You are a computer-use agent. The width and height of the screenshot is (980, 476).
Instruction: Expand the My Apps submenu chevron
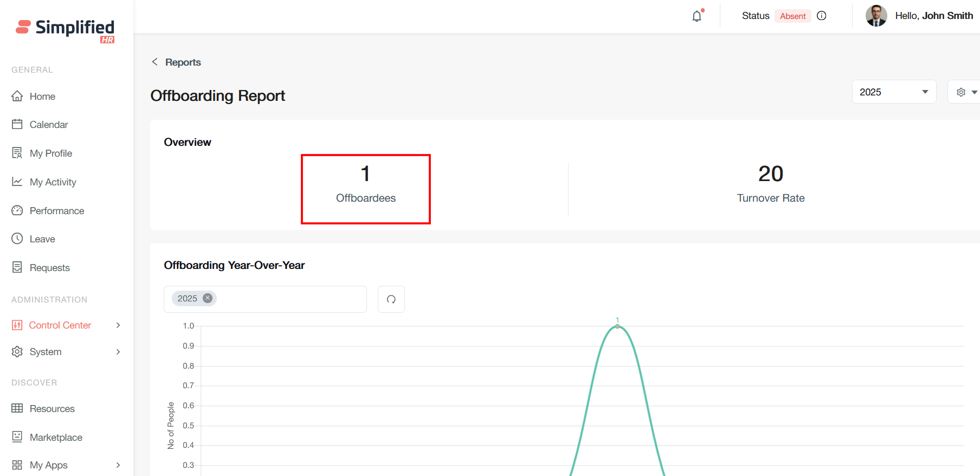[x=118, y=465]
